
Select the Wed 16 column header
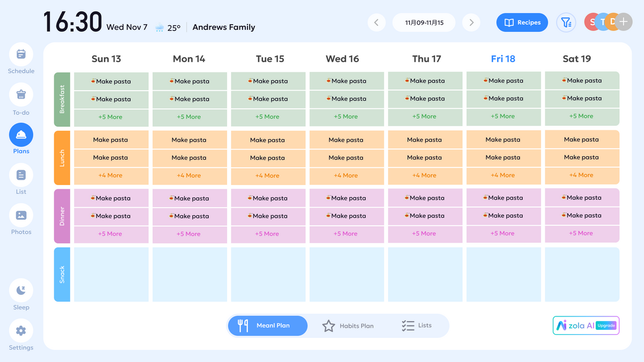[342, 59]
